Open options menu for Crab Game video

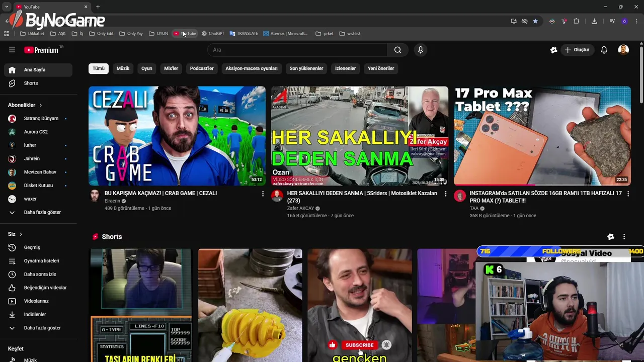tap(263, 194)
